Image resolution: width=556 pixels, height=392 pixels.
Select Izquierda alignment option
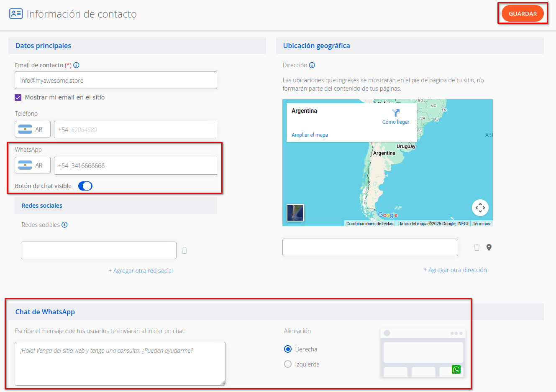pos(288,364)
